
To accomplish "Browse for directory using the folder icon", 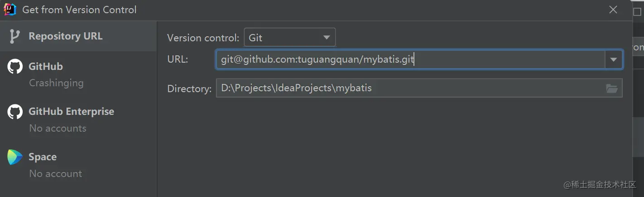I will [x=612, y=89].
